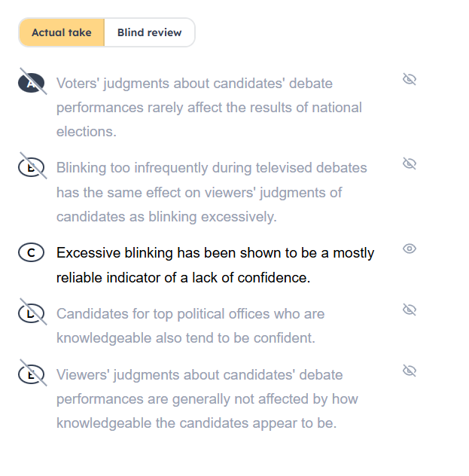Image resolution: width=469 pixels, height=476 pixels.
Task: Click the filled, struck-through A letter bubble
Action: click(x=31, y=84)
